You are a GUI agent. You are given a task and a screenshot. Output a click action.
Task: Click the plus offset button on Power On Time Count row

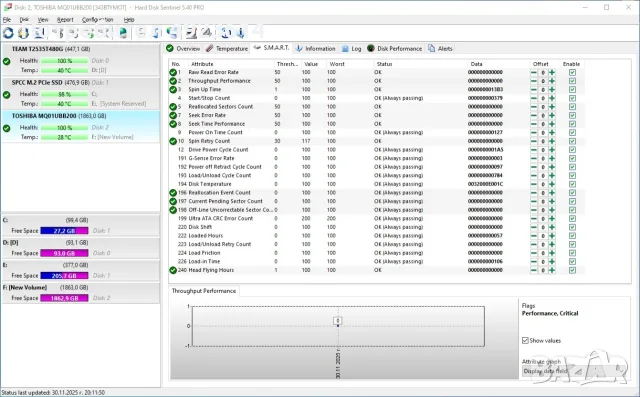tap(552, 133)
